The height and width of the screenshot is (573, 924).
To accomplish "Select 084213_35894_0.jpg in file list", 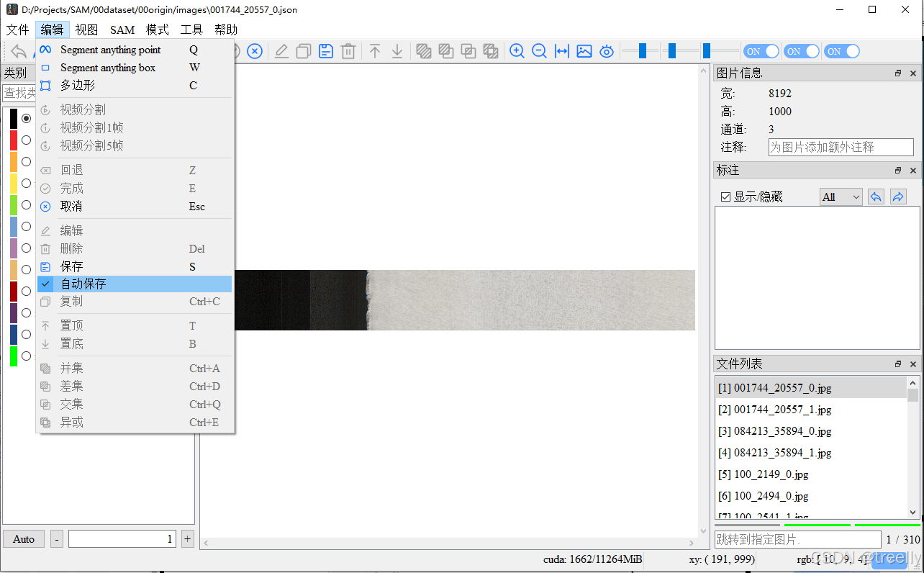I will pyautogui.click(x=812, y=431).
